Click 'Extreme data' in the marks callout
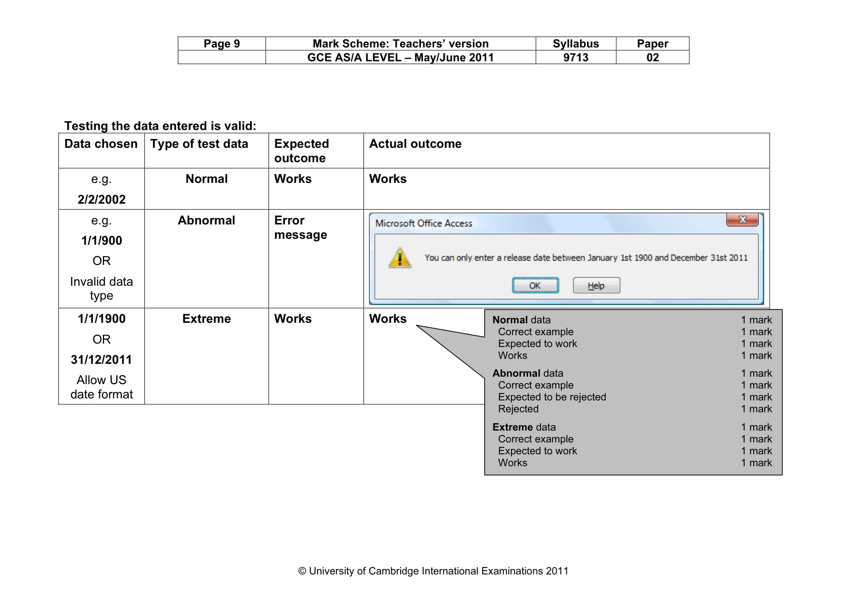Image resolution: width=868 pixels, height=613 pixels. (x=524, y=427)
